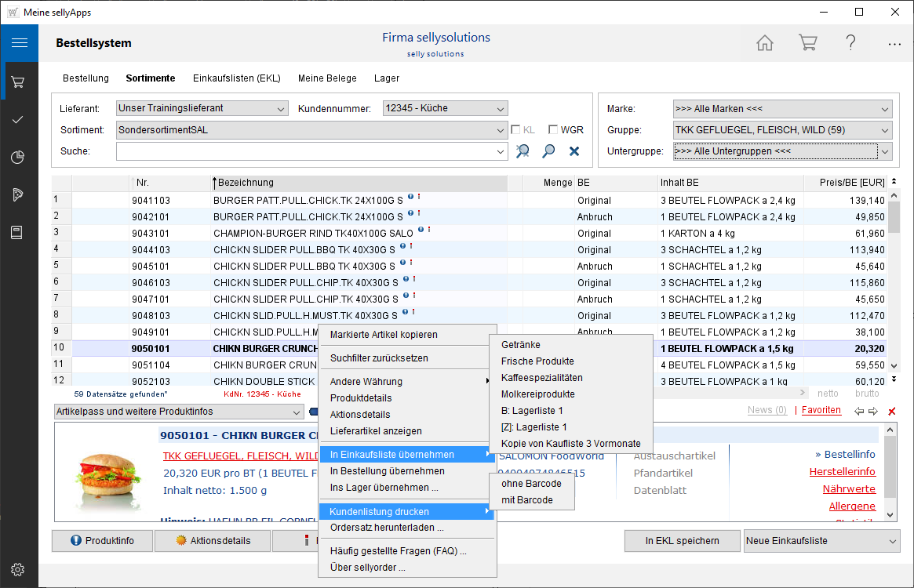Screen dimensions: 914x588
Task: Open the hamburger menu in the sidebar
Action: click(x=19, y=43)
